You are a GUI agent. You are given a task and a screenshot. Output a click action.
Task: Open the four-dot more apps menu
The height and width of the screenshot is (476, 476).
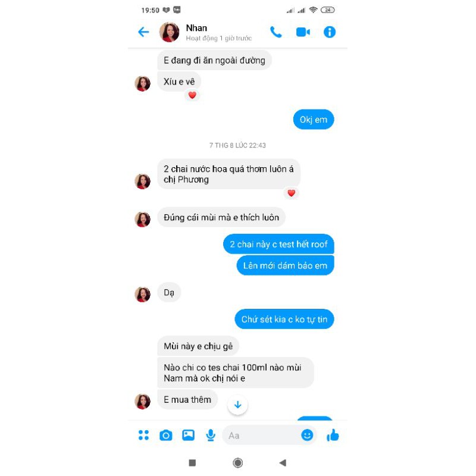pyautogui.click(x=143, y=435)
